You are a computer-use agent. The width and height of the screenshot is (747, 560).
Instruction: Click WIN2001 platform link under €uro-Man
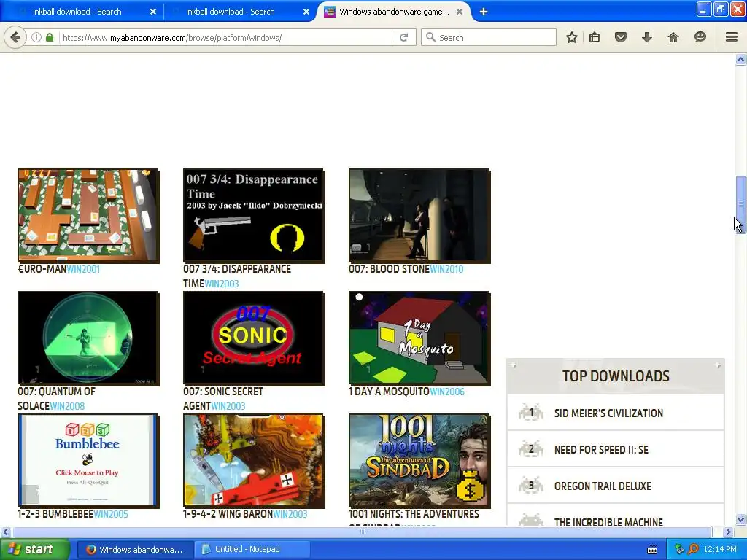point(83,269)
